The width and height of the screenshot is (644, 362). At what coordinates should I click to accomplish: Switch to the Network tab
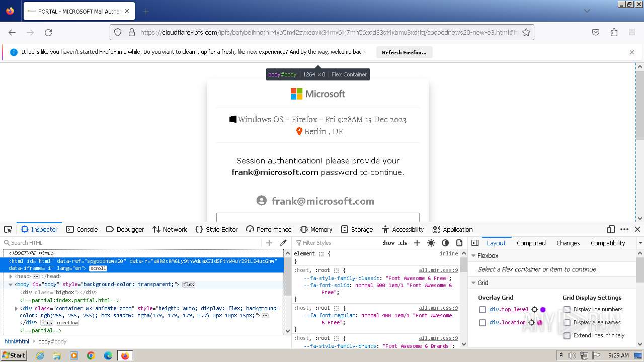[170, 229]
